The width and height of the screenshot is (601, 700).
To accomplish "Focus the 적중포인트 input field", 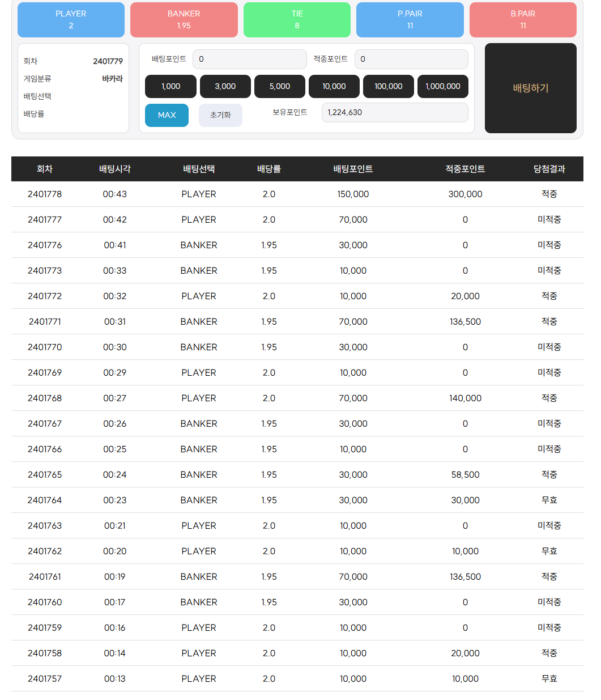I will pos(411,59).
